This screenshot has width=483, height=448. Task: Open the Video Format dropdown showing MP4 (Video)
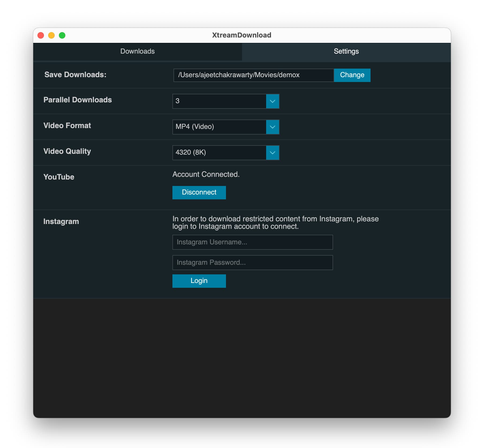pos(226,127)
